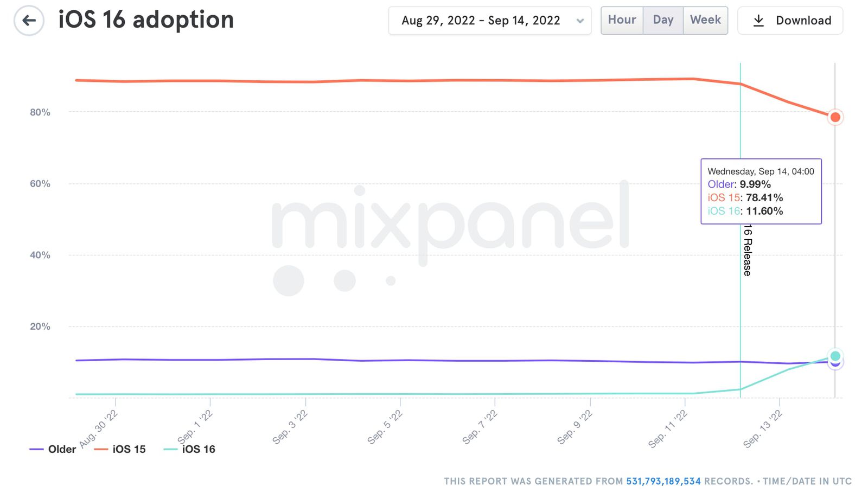This screenshot has height=493, width=868.
Task: Click the download arrow icon
Action: pyautogui.click(x=758, y=21)
